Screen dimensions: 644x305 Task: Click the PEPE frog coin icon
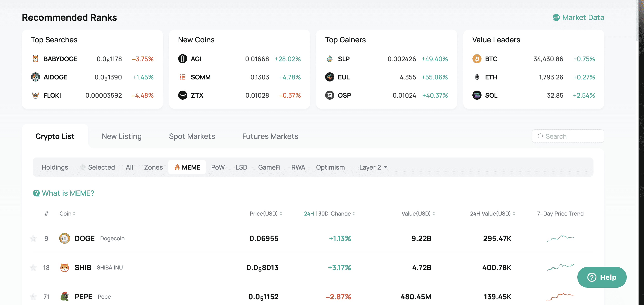pos(64,297)
